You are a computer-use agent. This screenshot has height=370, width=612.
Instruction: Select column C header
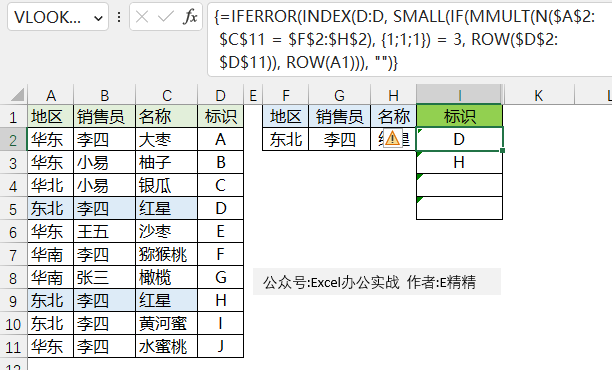coord(167,96)
